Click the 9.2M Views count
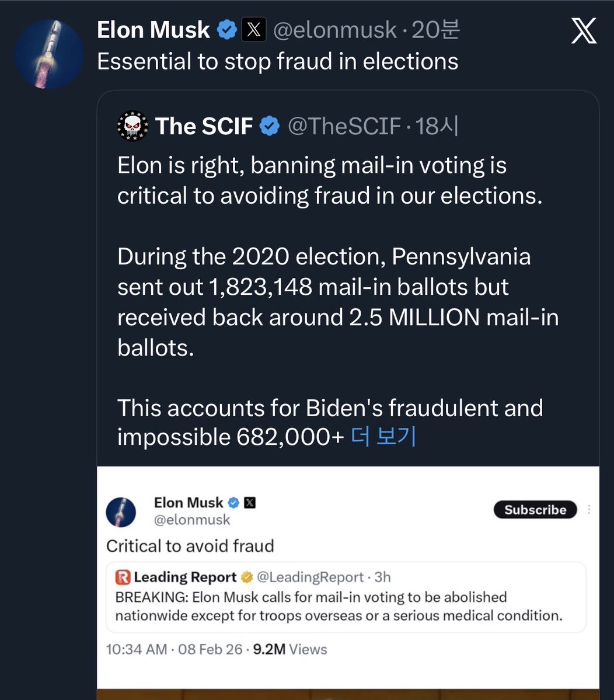Screen dimensions: 614x700 289,649
